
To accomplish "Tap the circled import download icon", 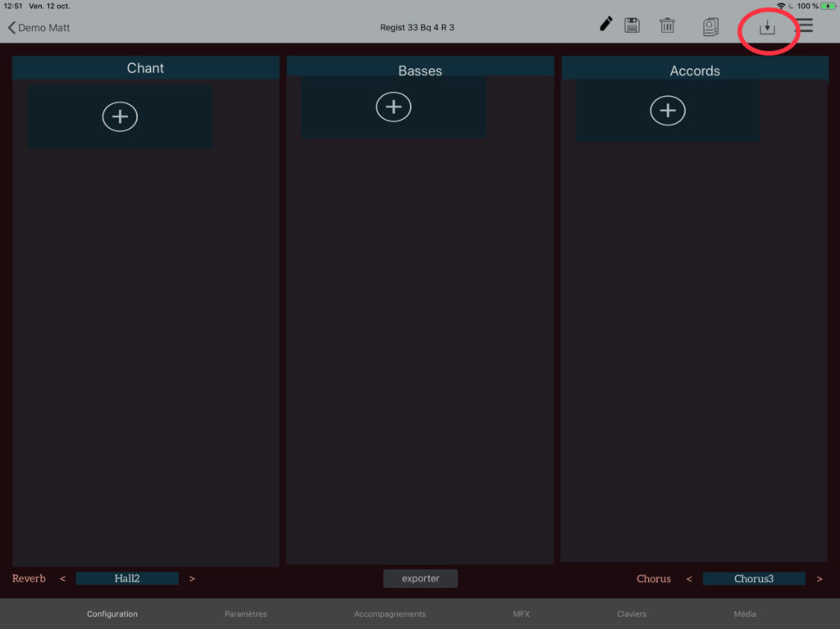I will 767,28.
